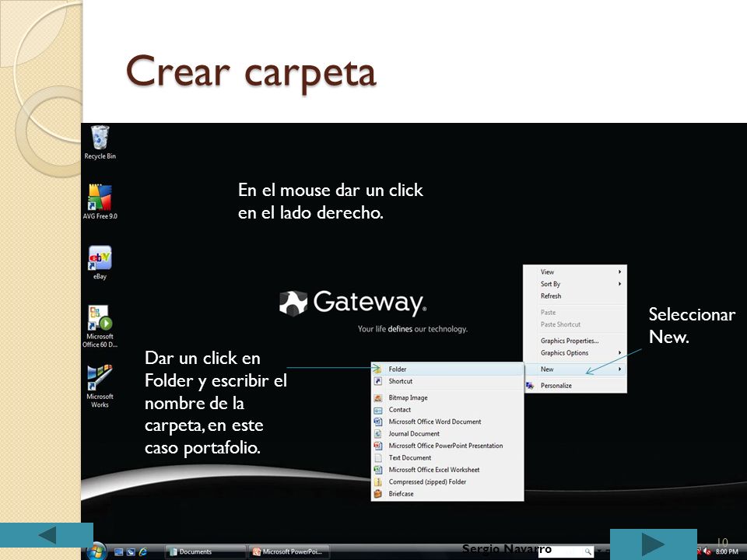Click the "Crear carpeta" slide title

point(251,72)
